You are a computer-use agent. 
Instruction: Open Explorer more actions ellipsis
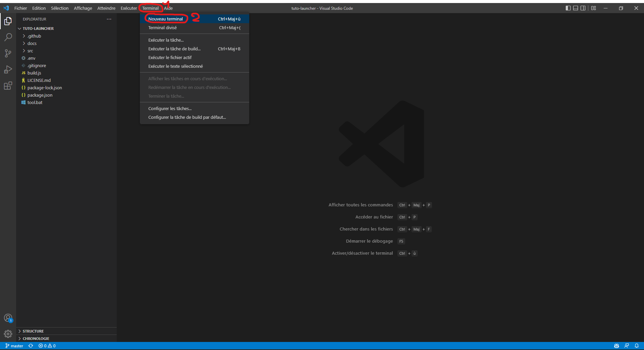click(109, 19)
